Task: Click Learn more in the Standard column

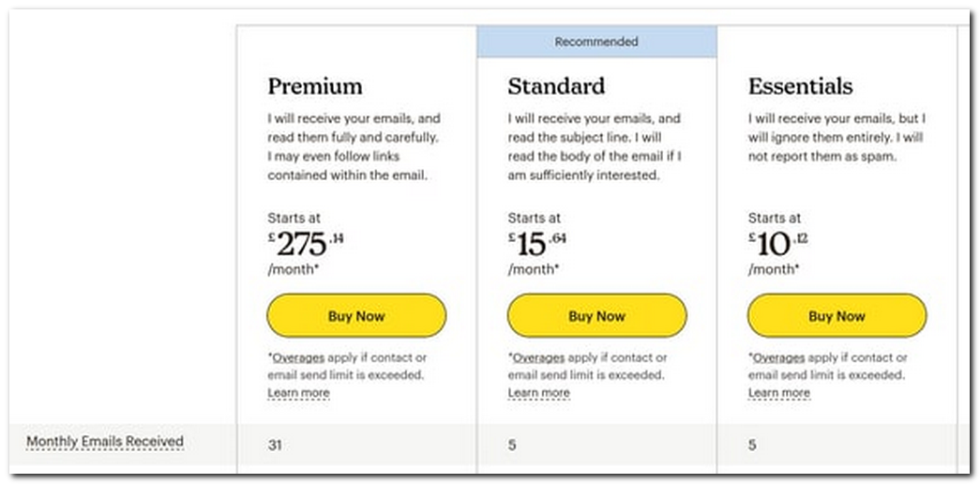Action: pos(538,393)
